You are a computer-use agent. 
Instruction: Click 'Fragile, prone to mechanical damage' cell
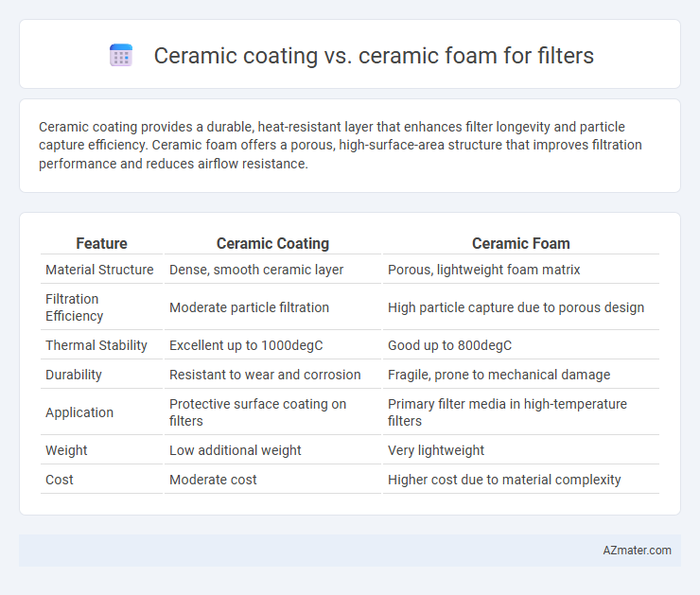499,375
